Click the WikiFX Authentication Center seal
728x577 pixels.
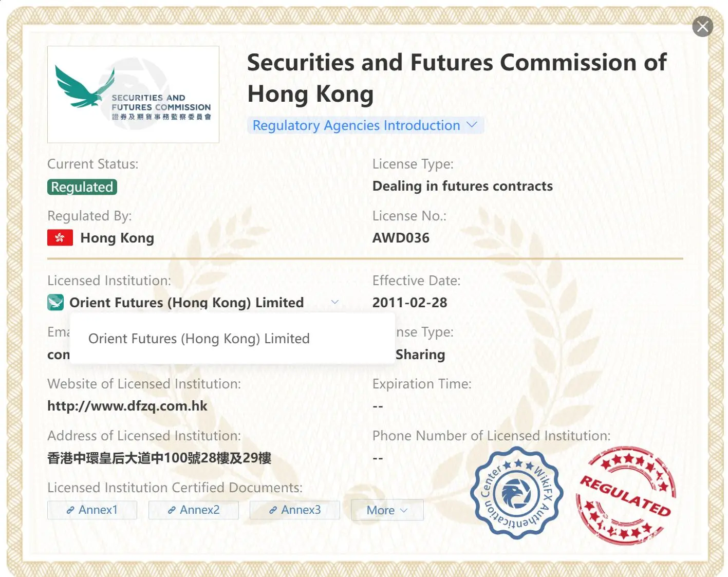coord(517,493)
